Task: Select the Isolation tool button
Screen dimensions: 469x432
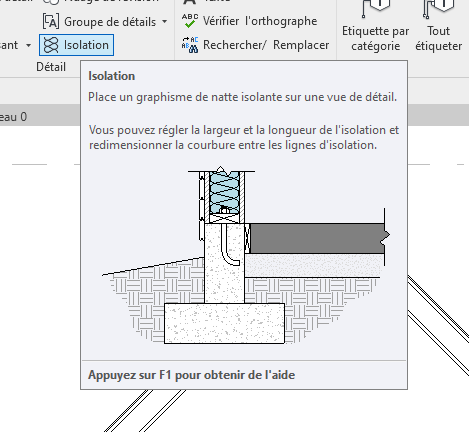Action: tap(76, 45)
